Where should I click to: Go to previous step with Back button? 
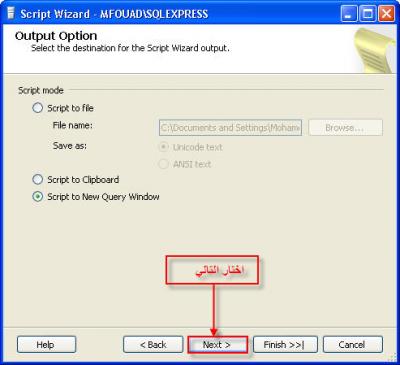153,345
